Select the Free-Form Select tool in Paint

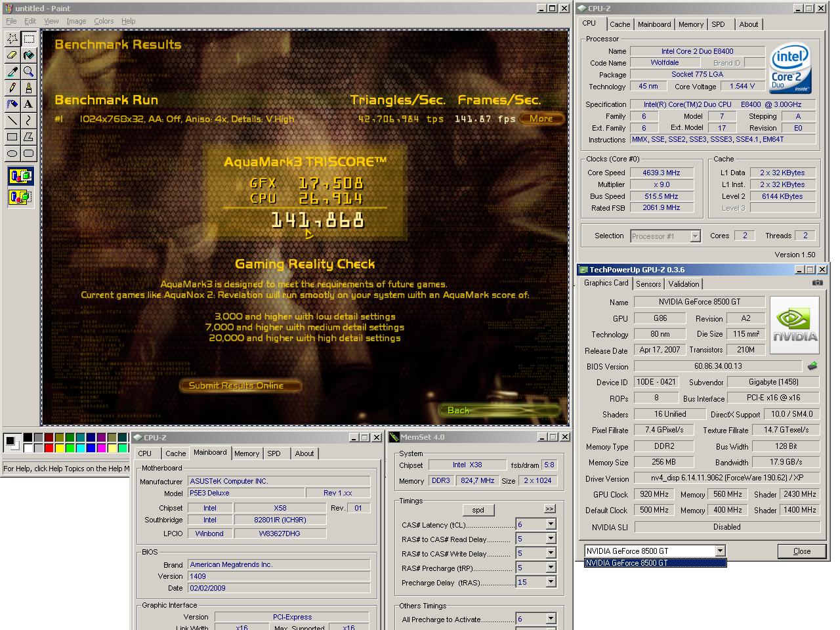click(x=12, y=39)
